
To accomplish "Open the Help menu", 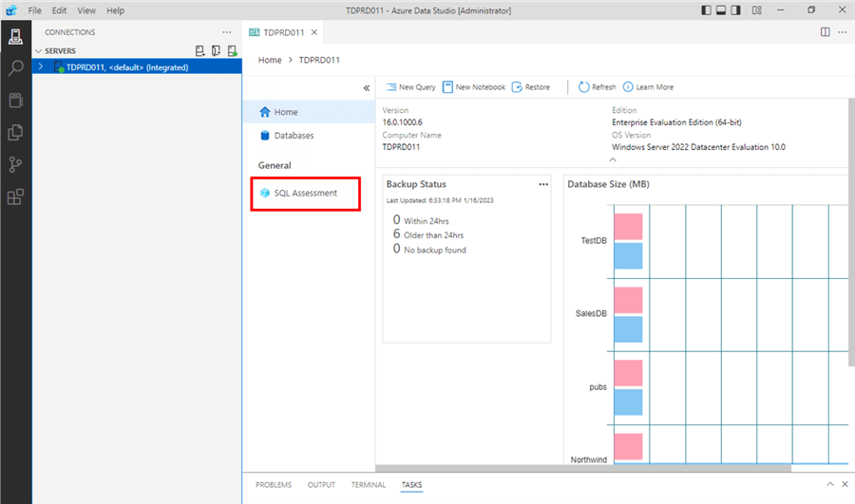I will pyautogui.click(x=115, y=10).
